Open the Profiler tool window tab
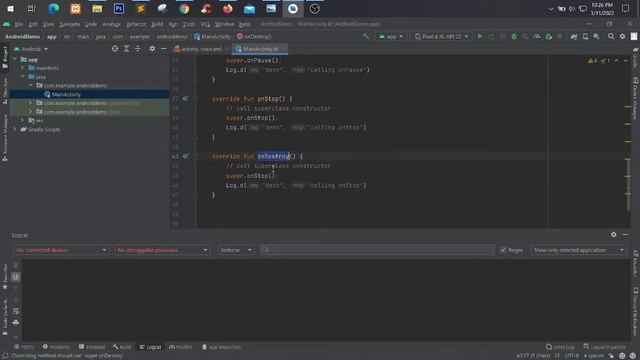This screenshot has height=360, width=640. pyautogui.click(x=180, y=347)
